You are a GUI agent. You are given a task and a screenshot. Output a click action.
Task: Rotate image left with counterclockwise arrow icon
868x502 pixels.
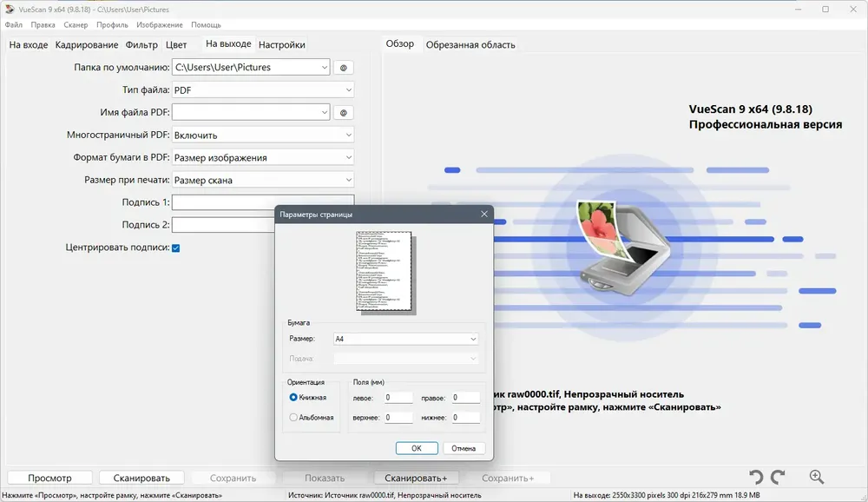[x=756, y=477]
